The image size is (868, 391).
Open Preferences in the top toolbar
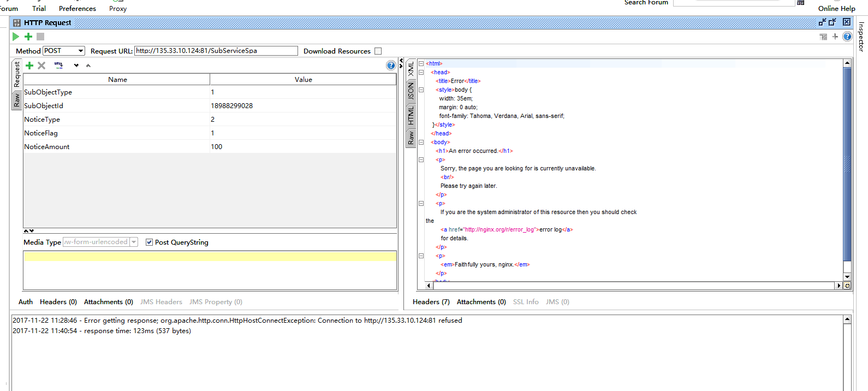78,8
